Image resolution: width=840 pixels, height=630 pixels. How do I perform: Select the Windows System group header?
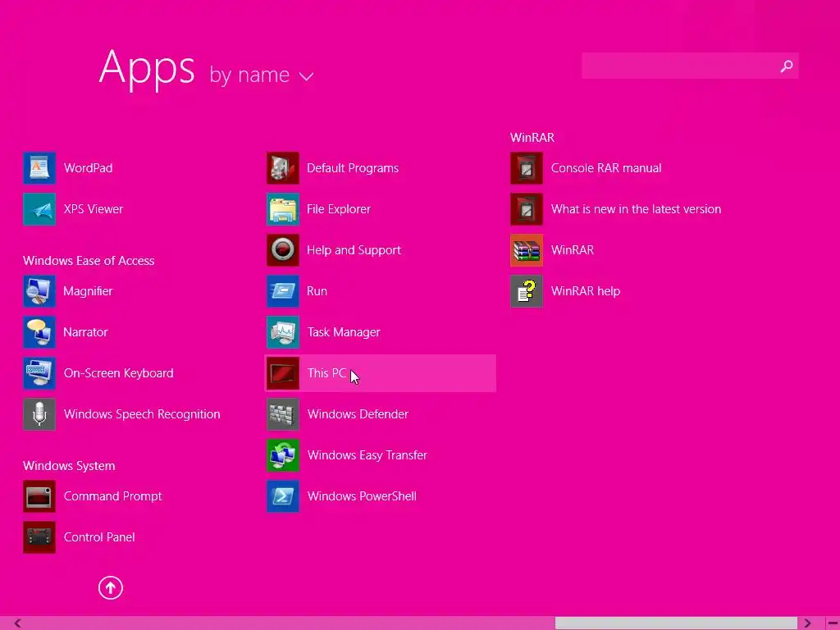(69, 466)
